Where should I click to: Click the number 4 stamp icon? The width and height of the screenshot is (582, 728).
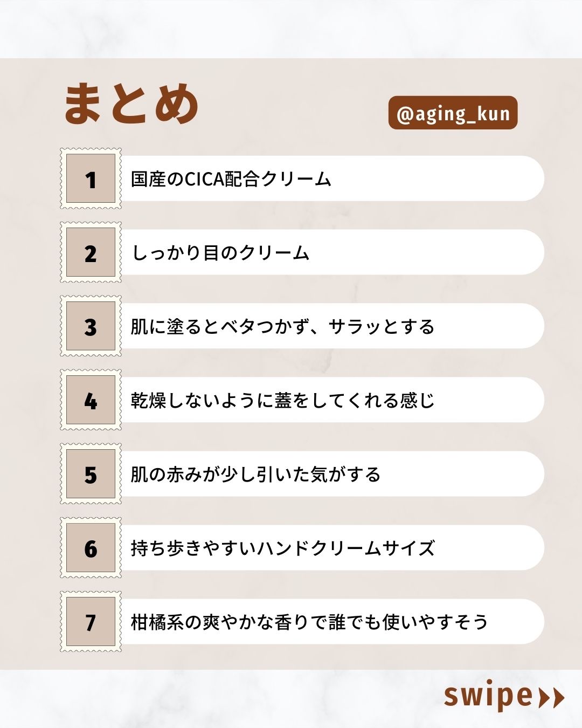pos(91,400)
